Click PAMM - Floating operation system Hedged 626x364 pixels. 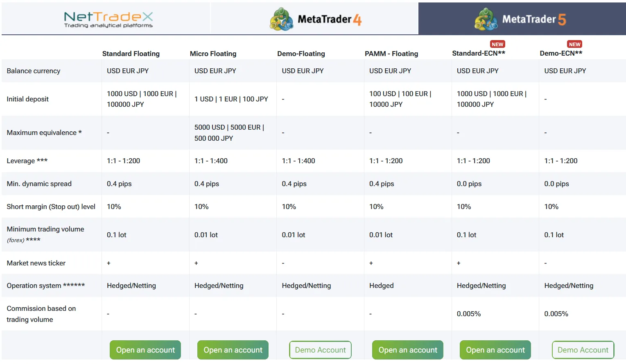tap(382, 285)
